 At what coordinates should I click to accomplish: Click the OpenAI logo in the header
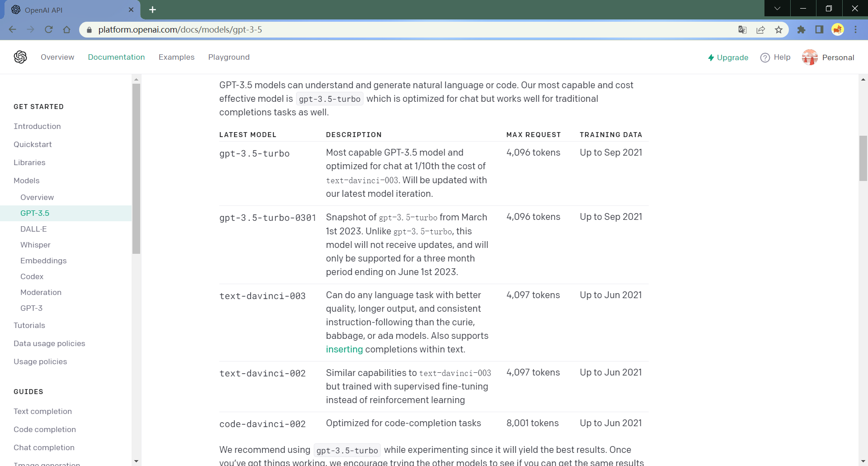20,57
